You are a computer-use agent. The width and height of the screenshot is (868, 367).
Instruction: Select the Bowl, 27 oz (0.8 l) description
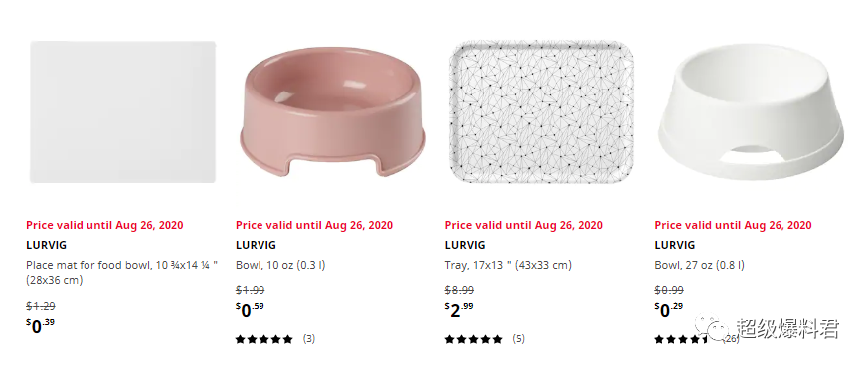point(700,266)
